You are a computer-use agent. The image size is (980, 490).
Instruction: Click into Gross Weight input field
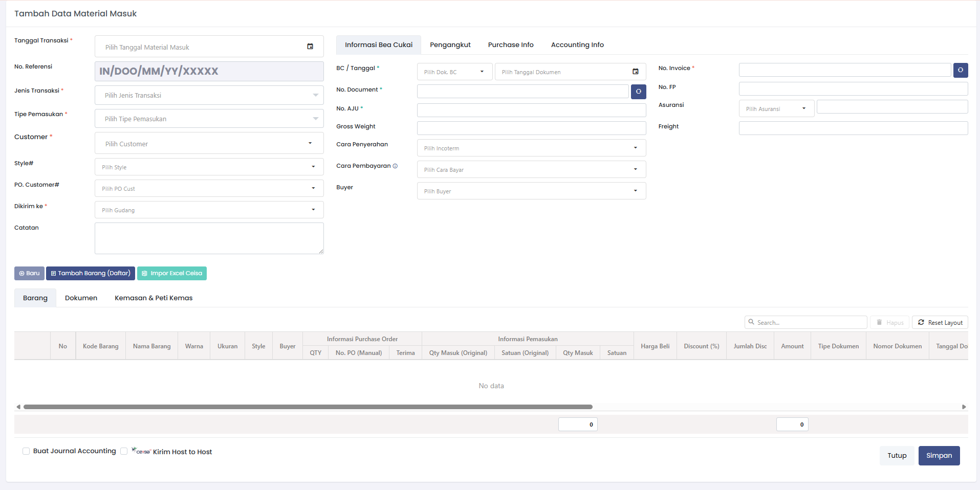[531, 128]
